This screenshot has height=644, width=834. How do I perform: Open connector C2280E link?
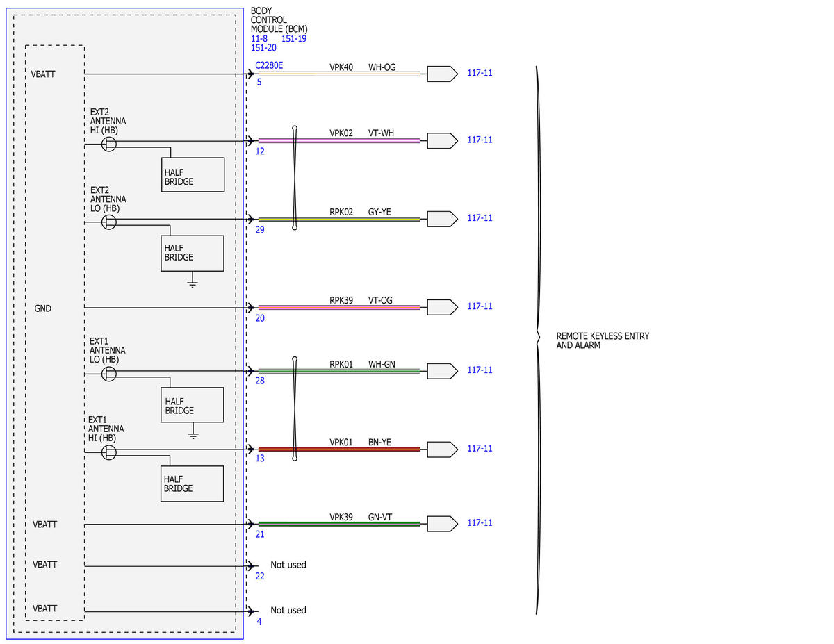click(269, 66)
